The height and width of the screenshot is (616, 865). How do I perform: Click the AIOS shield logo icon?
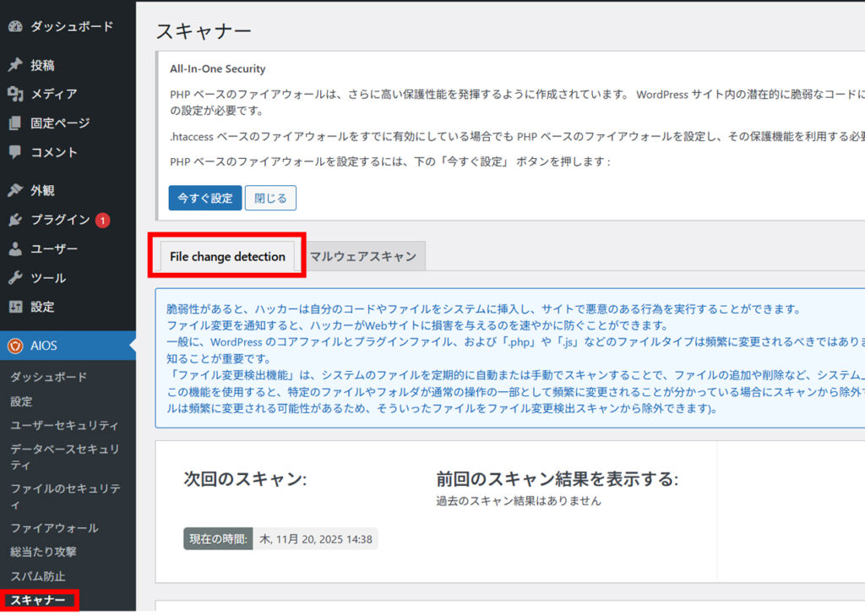(x=14, y=346)
